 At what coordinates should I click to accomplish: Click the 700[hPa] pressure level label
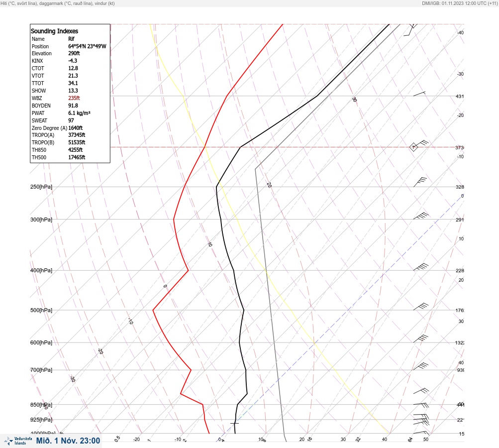[x=41, y=370]
